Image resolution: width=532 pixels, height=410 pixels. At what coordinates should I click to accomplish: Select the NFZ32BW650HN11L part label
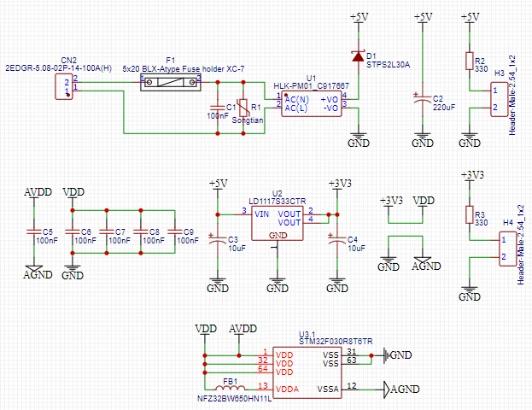point(235,398)
